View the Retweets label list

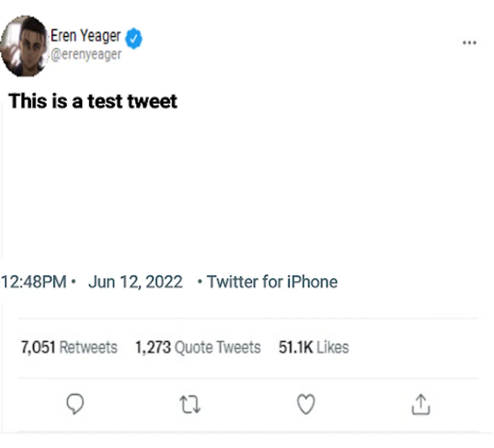pyautogui.click(x=88, y=347)
